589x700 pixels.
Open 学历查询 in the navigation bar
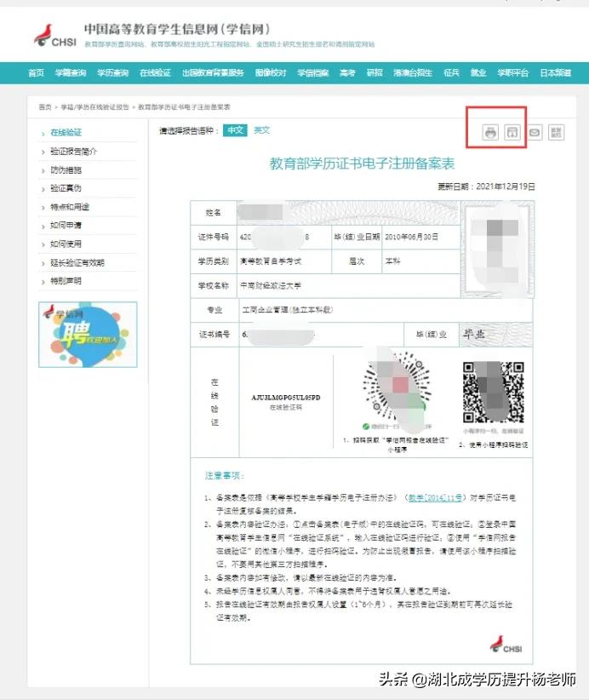[x=113, y=72]
